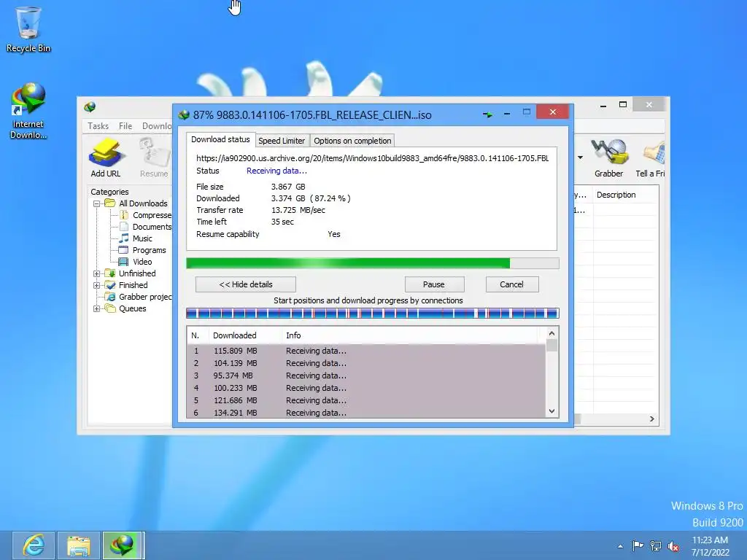Cancel the download
The height and width of the screenshot is (560, 747).
click(511, 284)
